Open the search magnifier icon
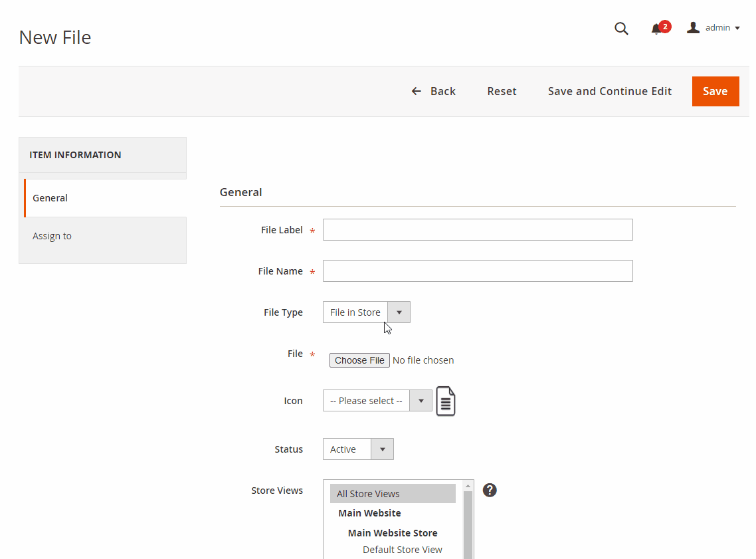This screenshot has width=756, height=559. (x=621, y=29)
